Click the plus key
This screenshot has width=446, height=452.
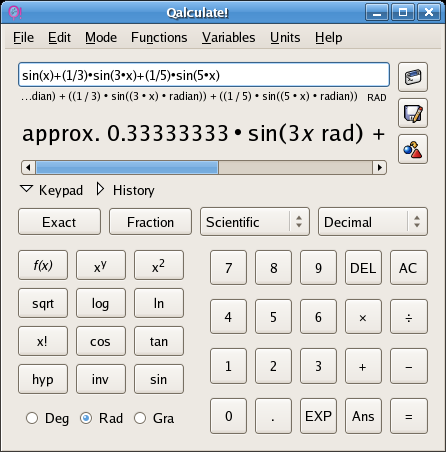pos(363,366)
